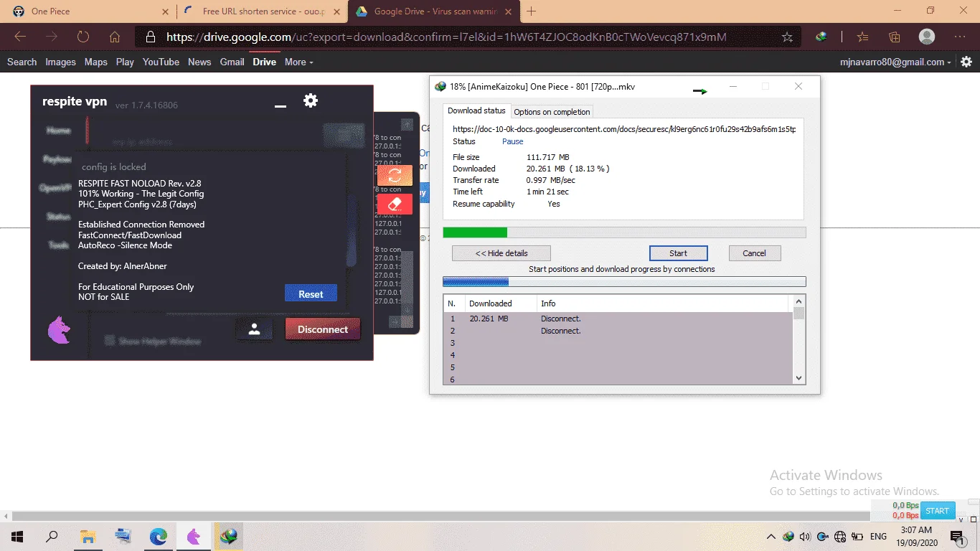Open the Collections icon

point(895,37)
